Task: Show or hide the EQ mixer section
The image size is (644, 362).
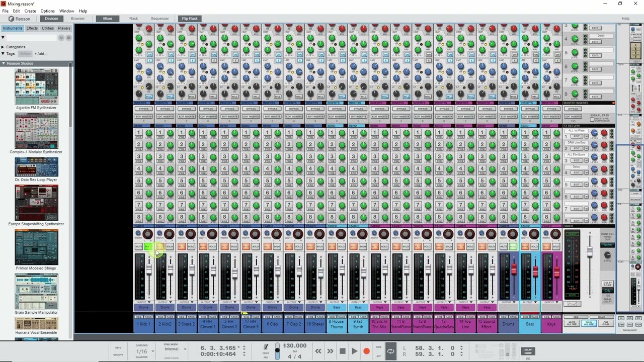Action: coord(629,318)
